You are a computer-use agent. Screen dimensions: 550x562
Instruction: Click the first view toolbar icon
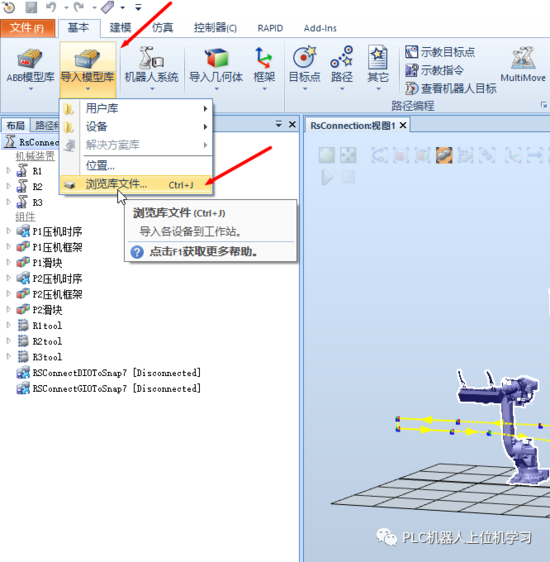tap(326, 155)
